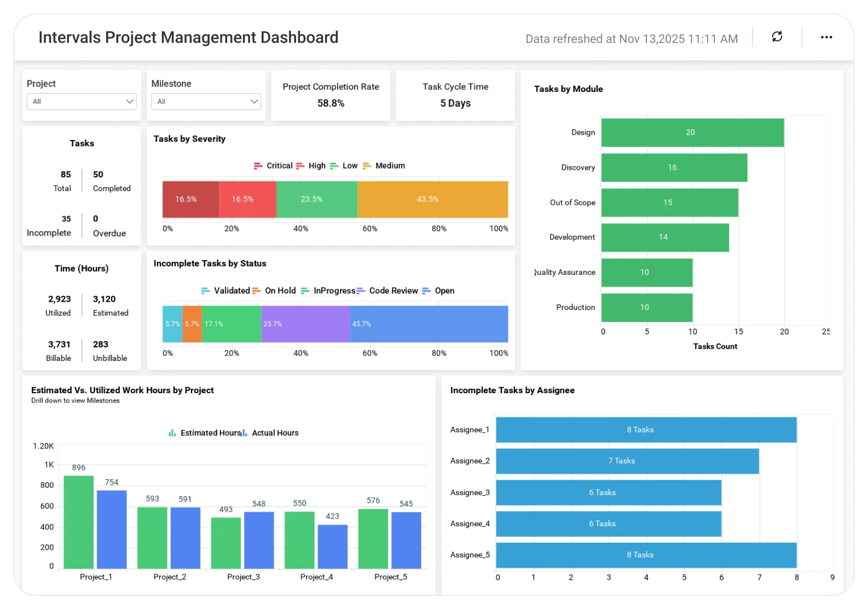
Task: Click the Data refreshed timestamp text
Action: (632, 39)
